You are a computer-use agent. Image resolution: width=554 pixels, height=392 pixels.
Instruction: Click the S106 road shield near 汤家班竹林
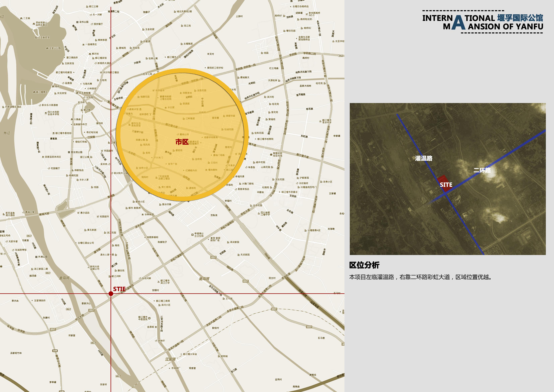coord(55,350)
